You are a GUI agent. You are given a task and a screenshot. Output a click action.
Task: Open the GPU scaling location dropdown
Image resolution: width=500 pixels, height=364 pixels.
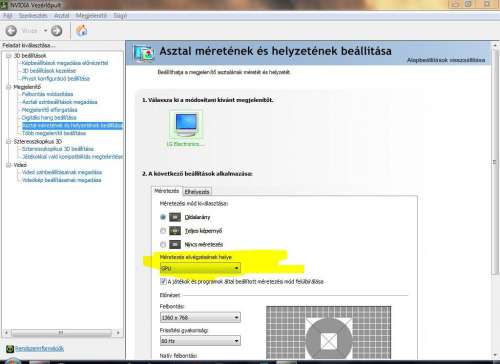(x=200, y=268)
